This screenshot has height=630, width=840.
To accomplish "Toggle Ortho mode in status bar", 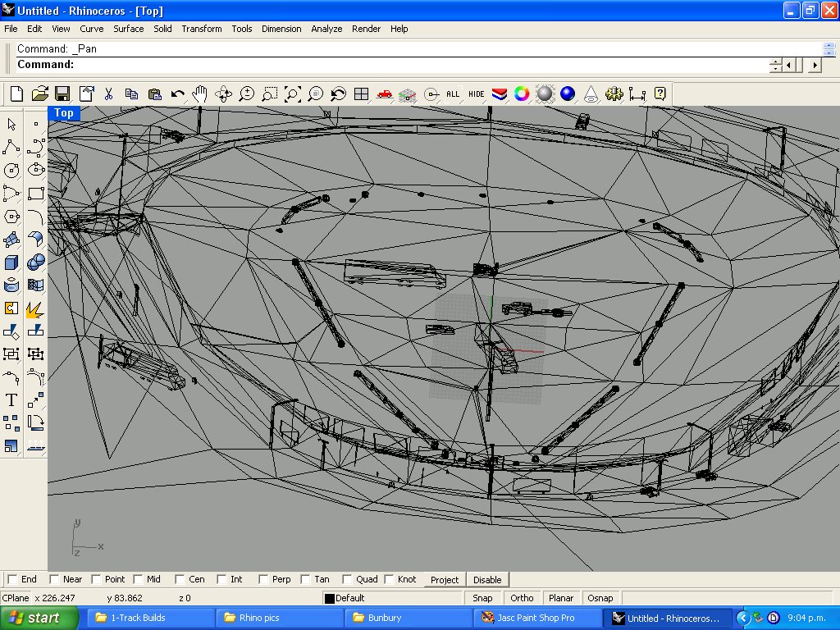I will point(521,598).
